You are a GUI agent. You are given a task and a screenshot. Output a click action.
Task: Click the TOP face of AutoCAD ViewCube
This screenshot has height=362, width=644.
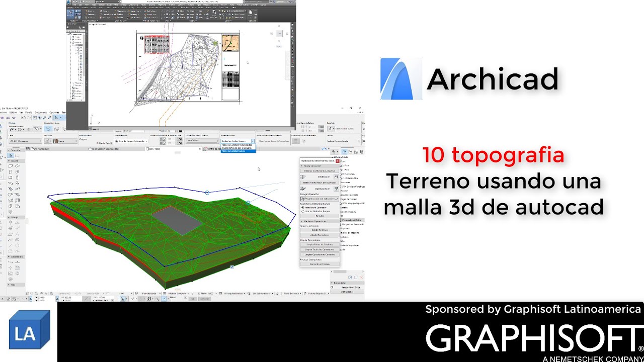tap(279, 34)
